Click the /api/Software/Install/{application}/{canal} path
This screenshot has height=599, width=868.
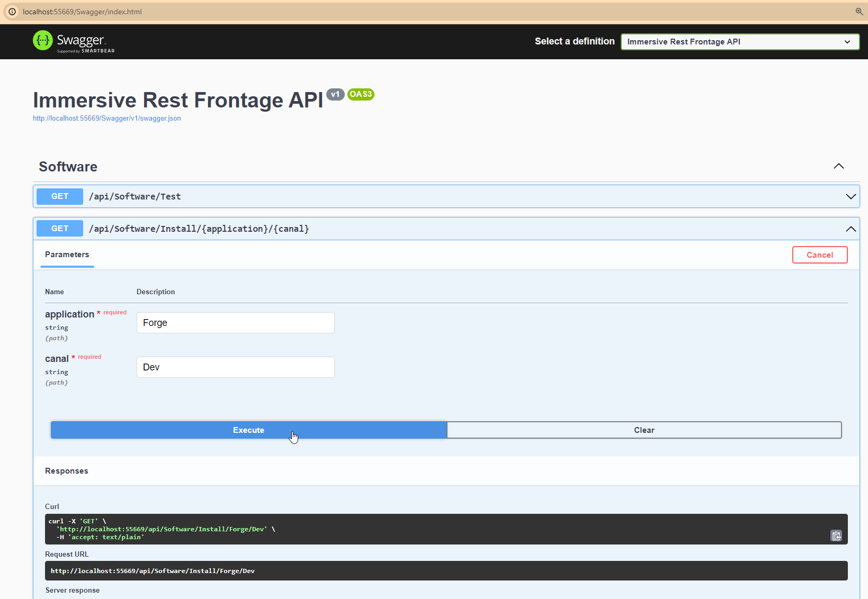coord(199,229)
